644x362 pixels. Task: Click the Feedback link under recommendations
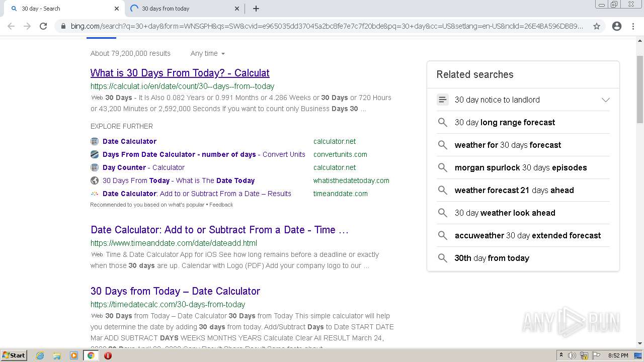[221, 205]
